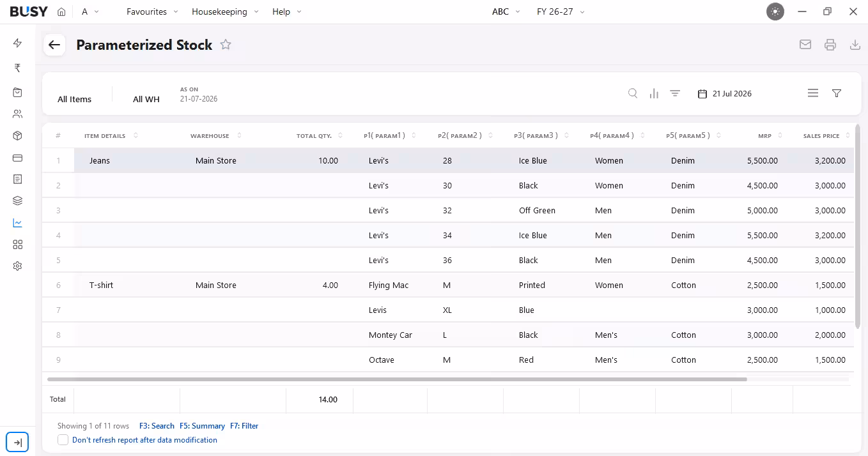Click the Total quantity 14.00 value
Screen dimensions: 868x456
click(328, 399)
